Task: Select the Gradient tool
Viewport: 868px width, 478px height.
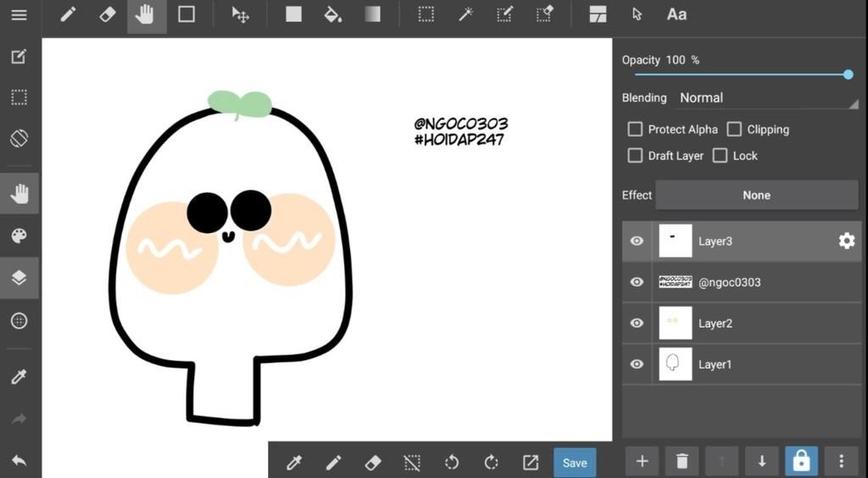Action: click(x=373, y=15)
